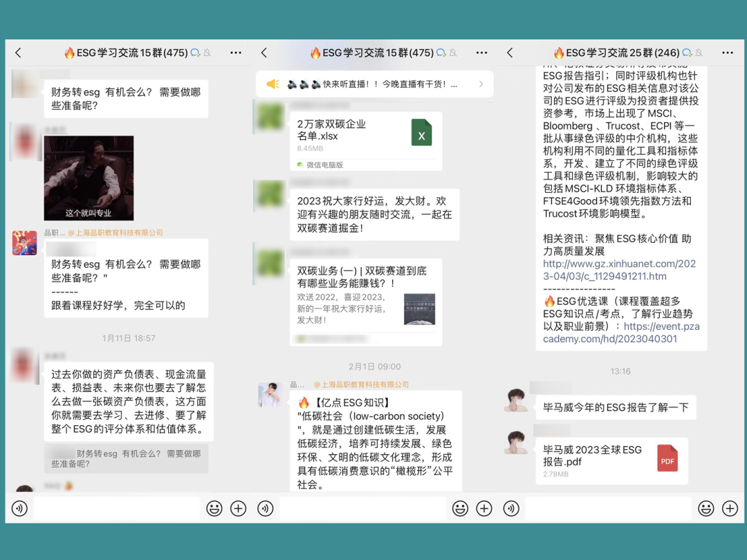
Task: Toggle the mute bell for ESG 25 group
Action: pos(700,53)
